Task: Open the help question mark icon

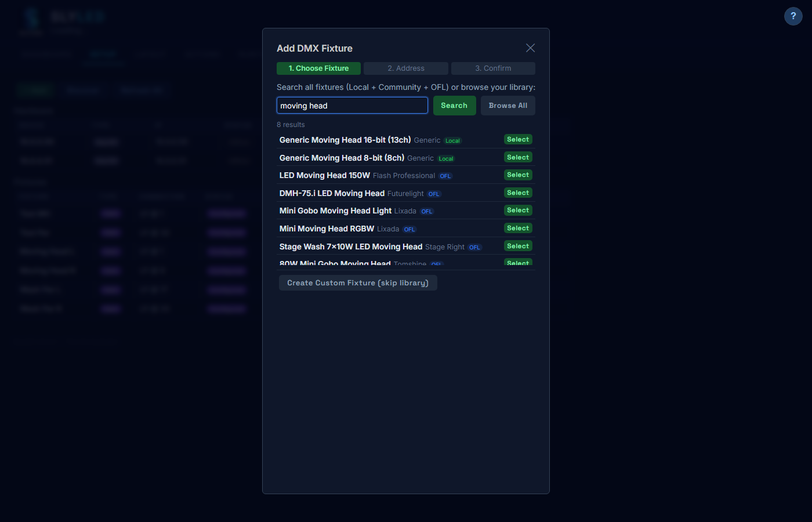Action: pos(793,16)
